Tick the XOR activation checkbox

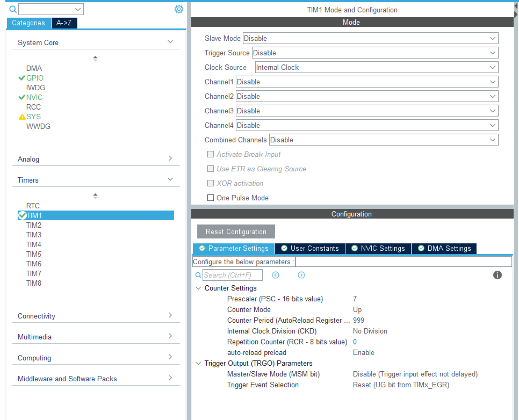point(211,183)
